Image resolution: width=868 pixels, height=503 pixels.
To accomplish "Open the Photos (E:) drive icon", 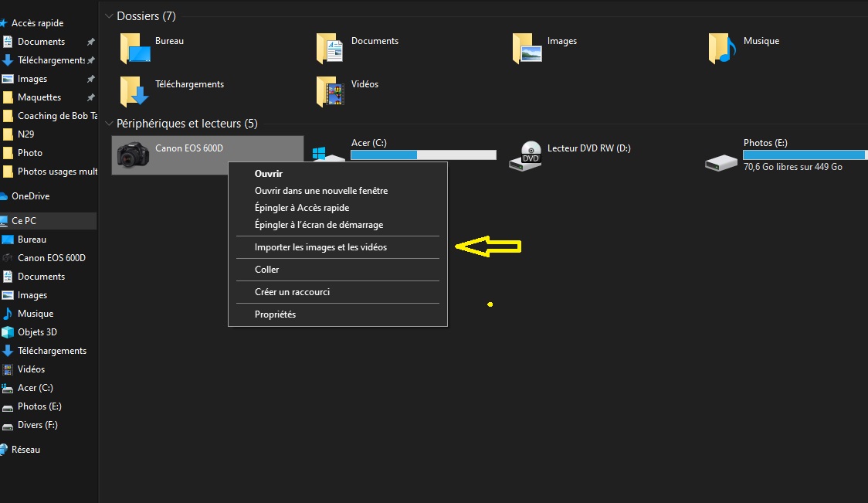I will [x=722, y=158].
